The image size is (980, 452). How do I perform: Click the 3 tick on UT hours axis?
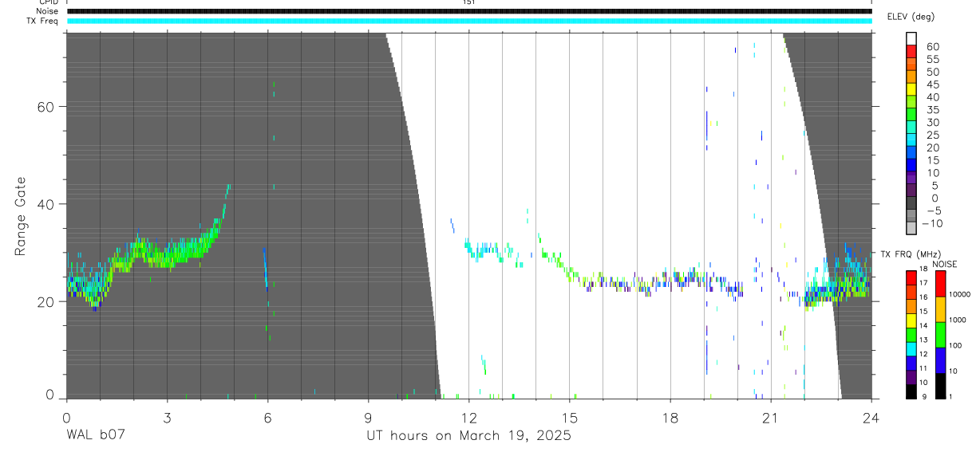(x=167, y=417)
